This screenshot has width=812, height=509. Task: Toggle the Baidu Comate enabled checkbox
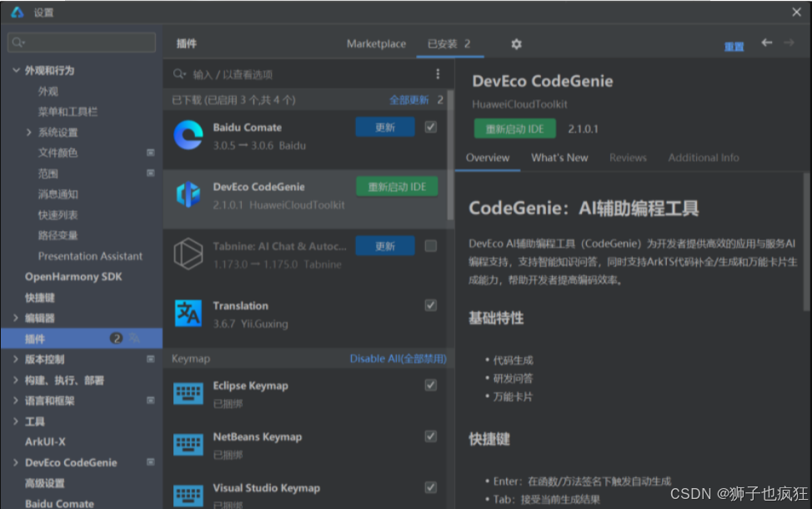(x=430, y=127)
